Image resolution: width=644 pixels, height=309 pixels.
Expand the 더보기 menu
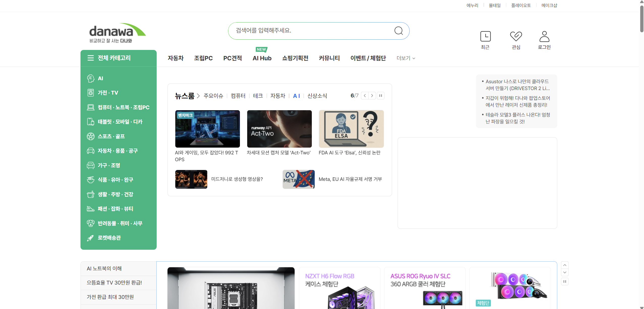[406, 58]
